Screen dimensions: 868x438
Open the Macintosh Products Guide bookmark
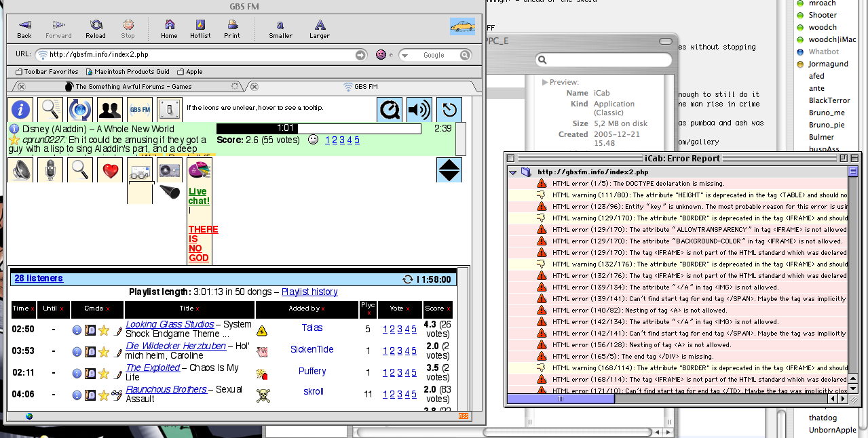click(x=127, y=72)
